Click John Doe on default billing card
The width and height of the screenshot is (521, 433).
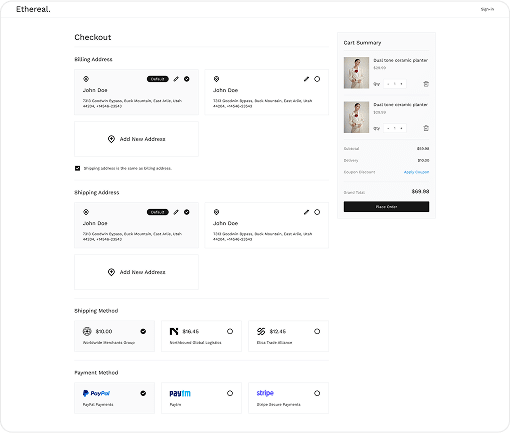[95, 90]
